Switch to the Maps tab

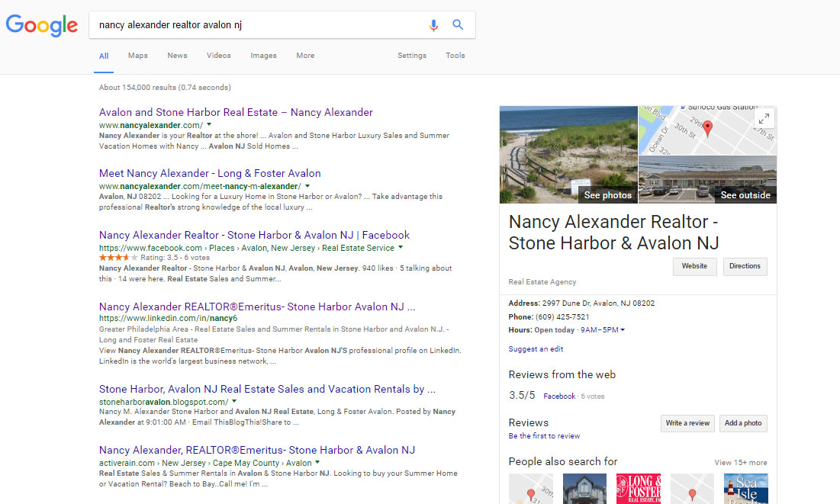pos(137,56)
